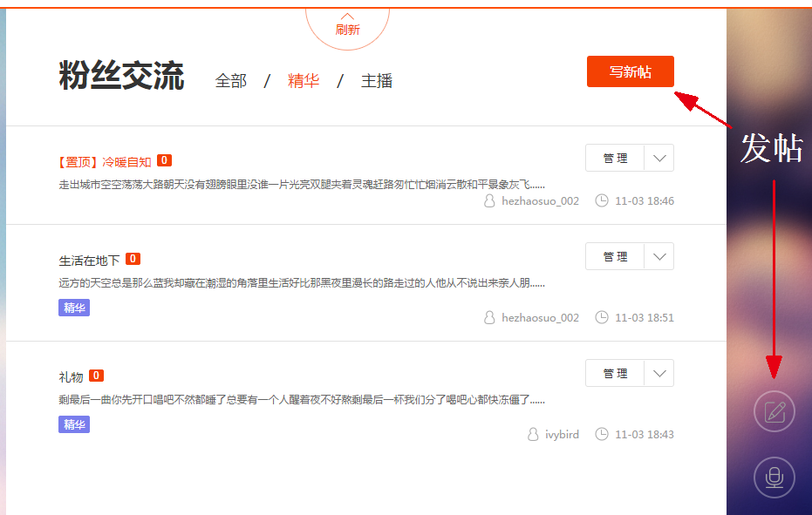Click user icon beside ivybird
Viewport: 812px width, 515px height.
533,434
